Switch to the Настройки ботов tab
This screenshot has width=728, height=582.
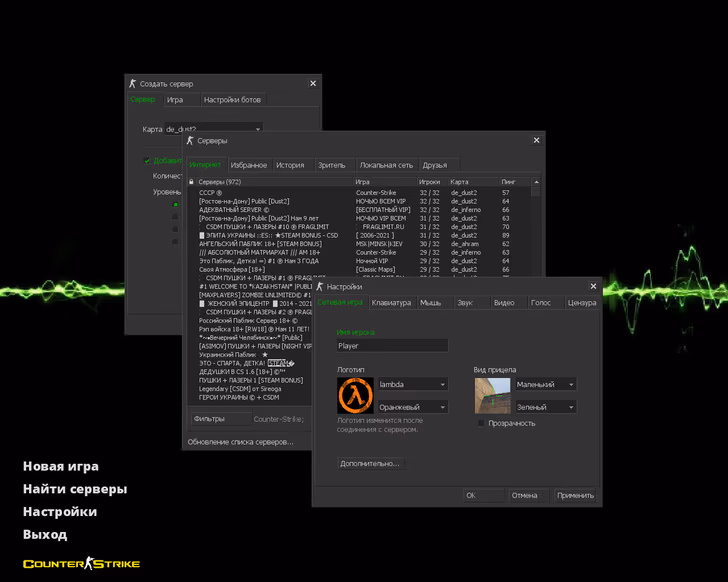click(232, 100)
